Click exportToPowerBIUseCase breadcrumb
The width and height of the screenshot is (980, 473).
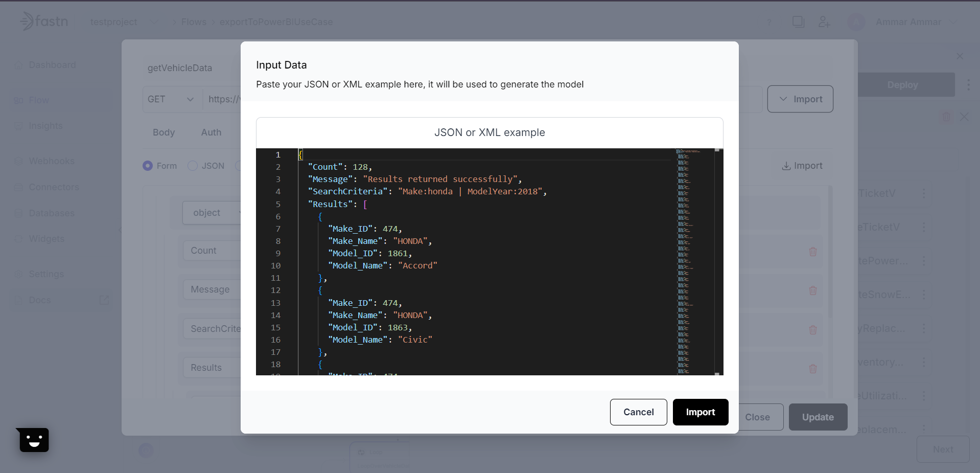[x=276, y=22]
